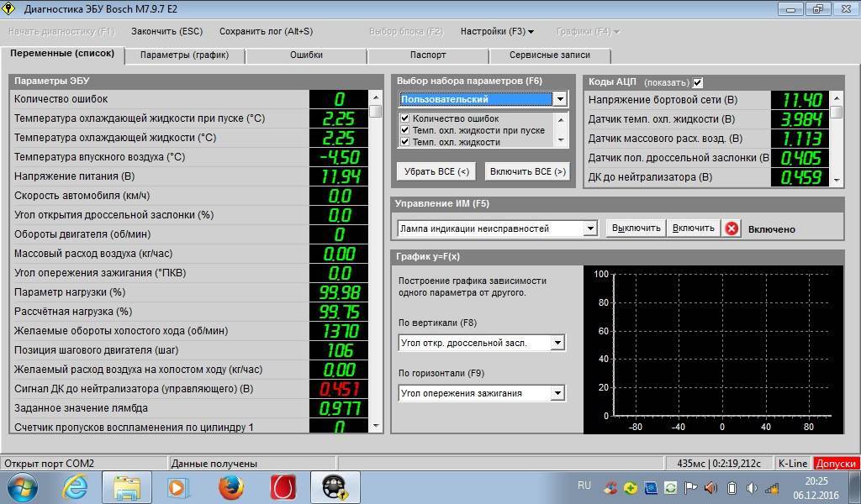Screen dimensions: 861x504
Task: Click the red stop icon beside Включить
Action: point(732,228)
